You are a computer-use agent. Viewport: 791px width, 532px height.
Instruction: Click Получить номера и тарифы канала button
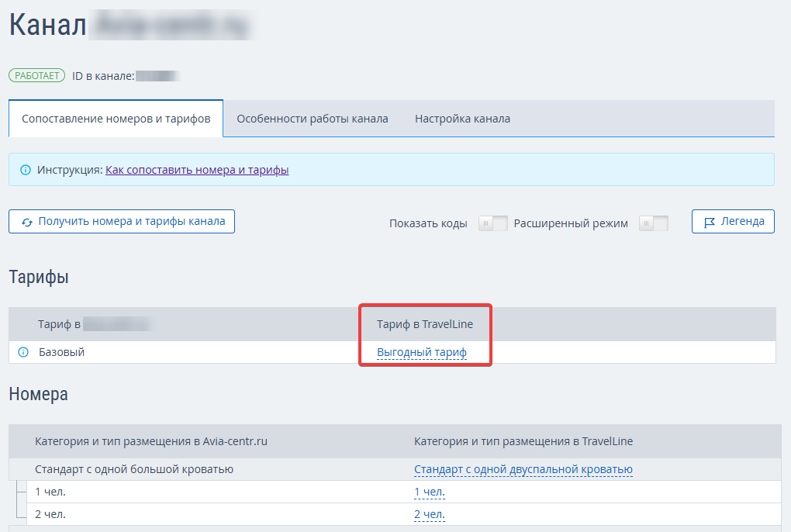click(x=122, y=221)
